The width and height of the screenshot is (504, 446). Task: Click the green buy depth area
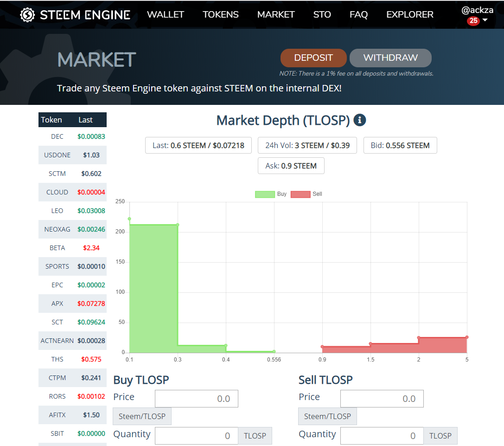pyautogui.click(x=153, y=288)
